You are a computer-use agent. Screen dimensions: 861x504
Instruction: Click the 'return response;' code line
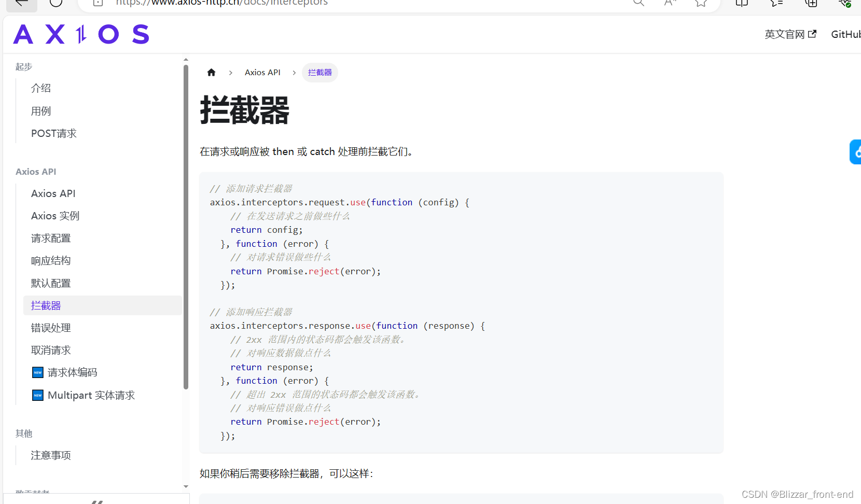tap(272, 367)
